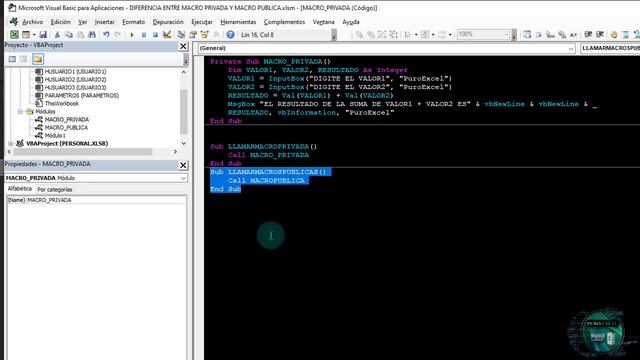Click the Cut scissors icon
Screen dimensions: 640x360
[x=57, y=35]
